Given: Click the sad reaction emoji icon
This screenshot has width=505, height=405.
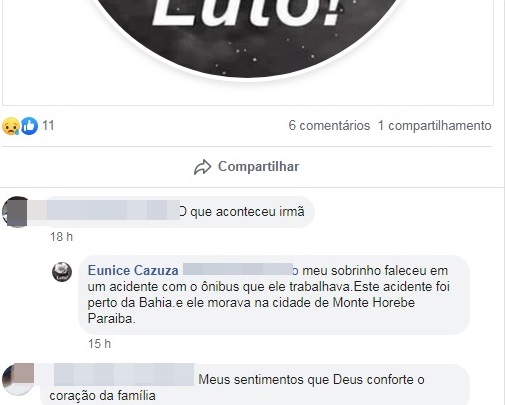Looking at the screenshot, I should pos(11,126).
